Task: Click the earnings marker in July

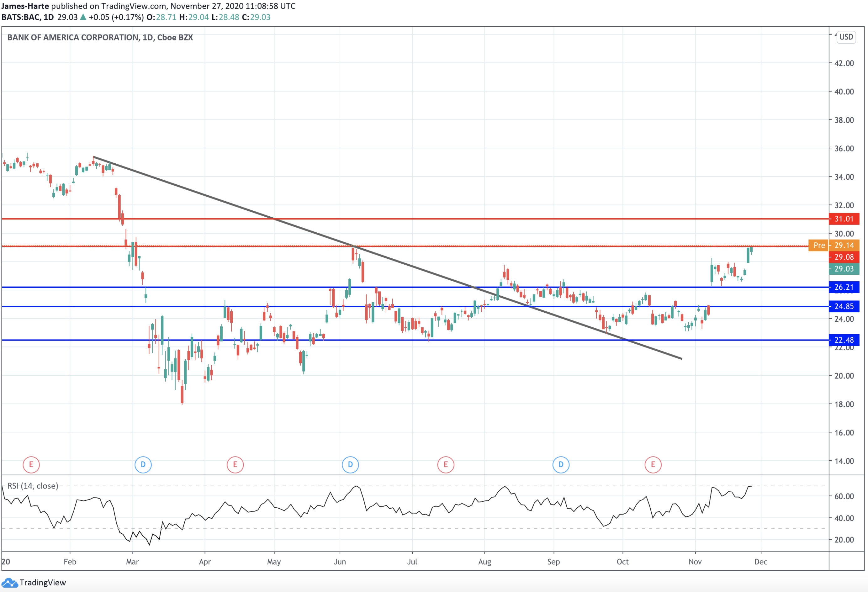Action: [446, 465]
